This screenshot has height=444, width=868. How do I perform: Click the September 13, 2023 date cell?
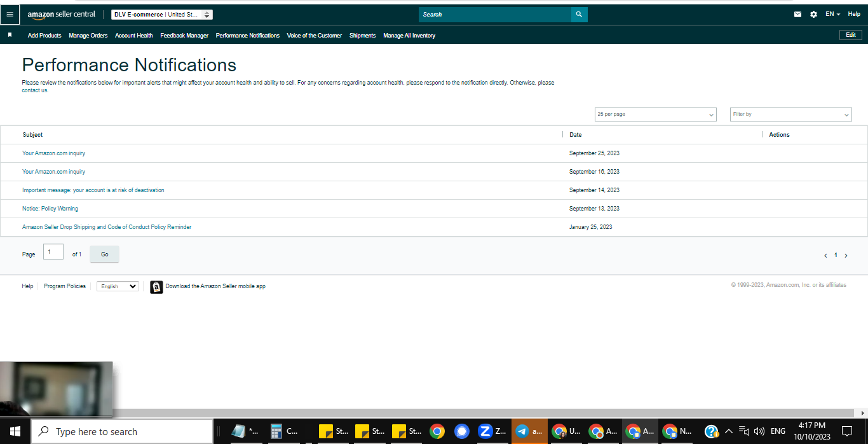[594, 209]
